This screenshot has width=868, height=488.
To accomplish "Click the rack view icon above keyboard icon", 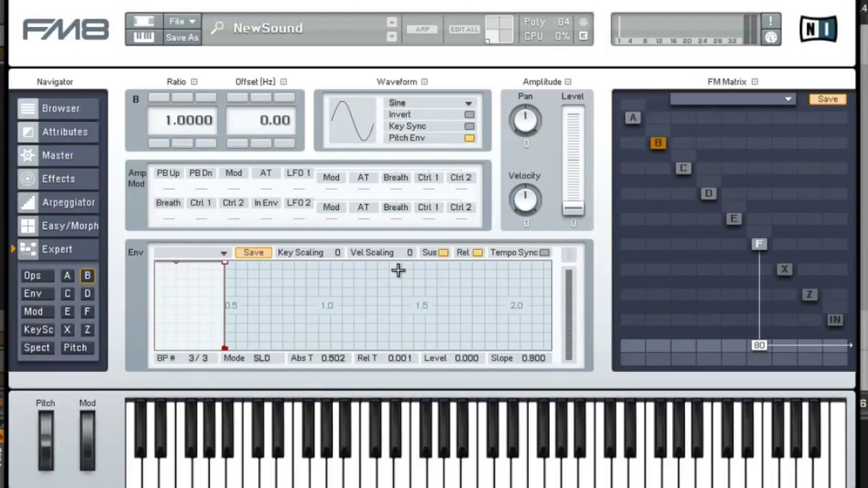I will tap(144, 22).
